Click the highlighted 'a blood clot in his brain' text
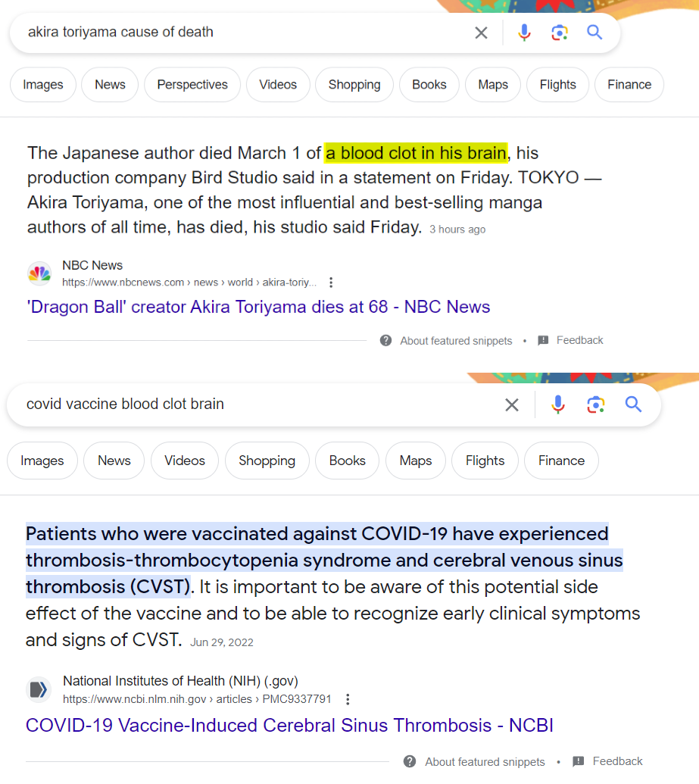This screenshot has width=699, height=784. point(416,153)
